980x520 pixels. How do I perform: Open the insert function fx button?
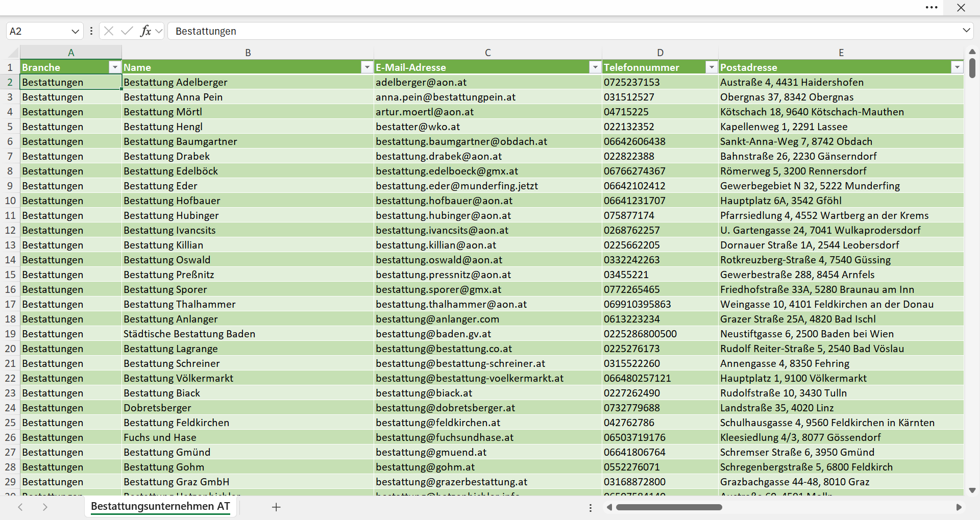146,31
